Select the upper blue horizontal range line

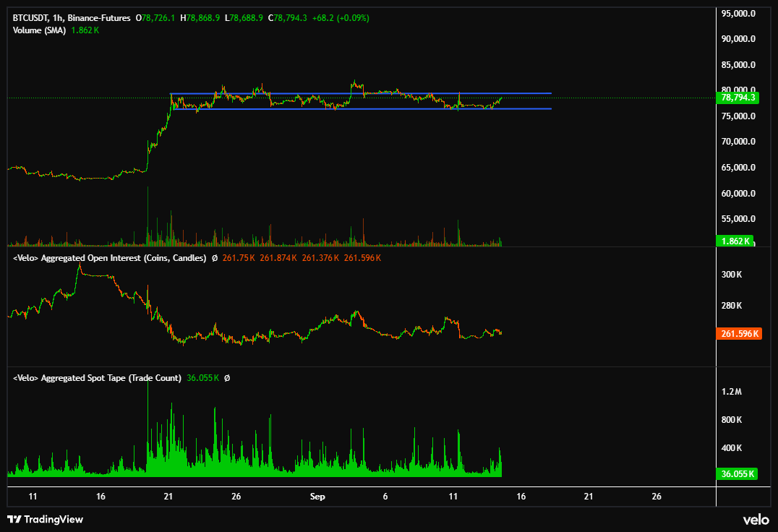(361, 93)
